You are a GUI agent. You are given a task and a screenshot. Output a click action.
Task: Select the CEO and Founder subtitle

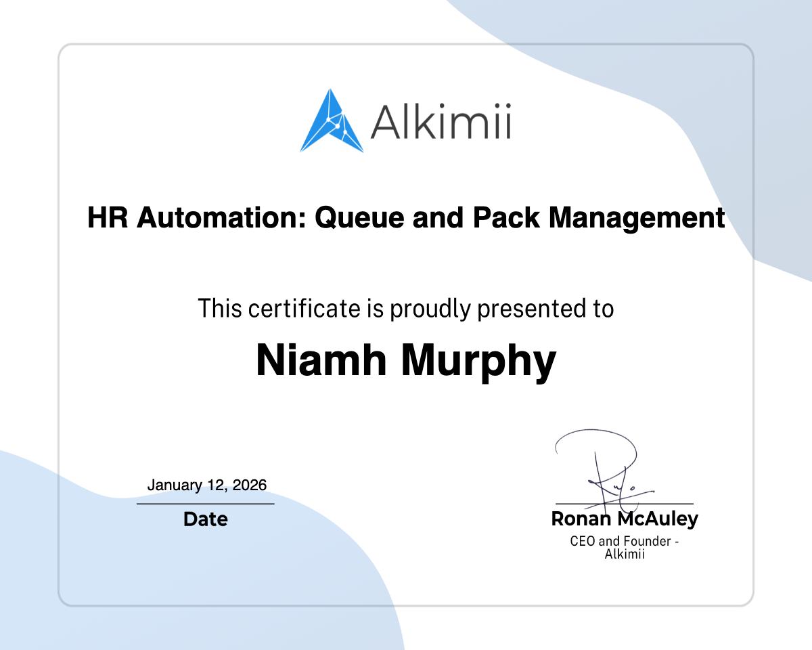[x=625, y=542]
